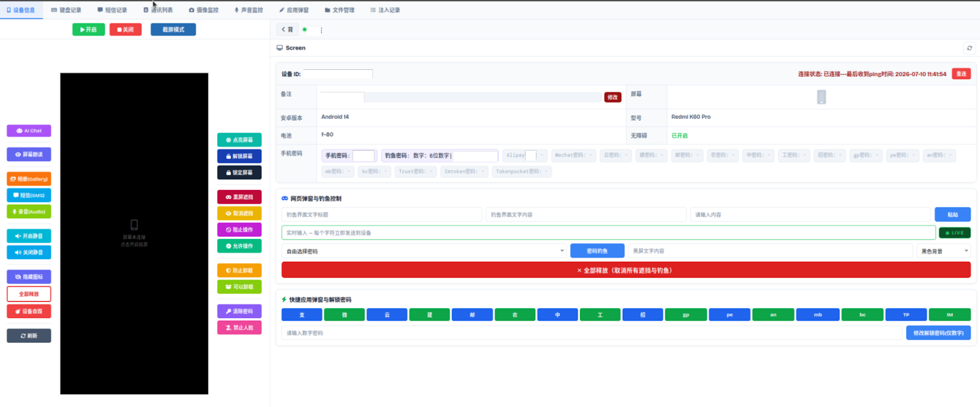
Task: Click the 已开启 accessibility status text
Action: pos(679,135)
